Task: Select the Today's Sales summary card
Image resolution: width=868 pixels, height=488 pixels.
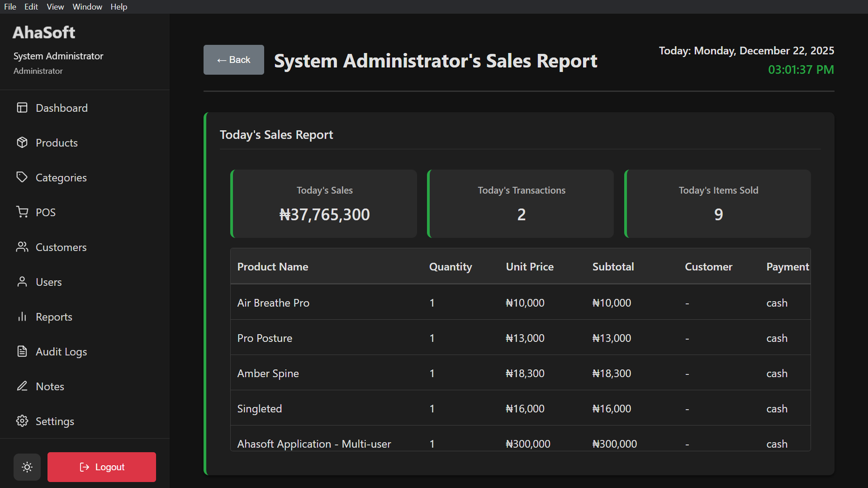Action: (x=324, y=204)
